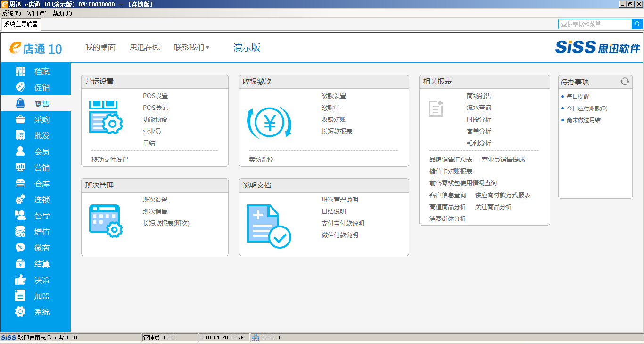
Task: Open the 采购 basket icon
Action: (x=20, y=119)
